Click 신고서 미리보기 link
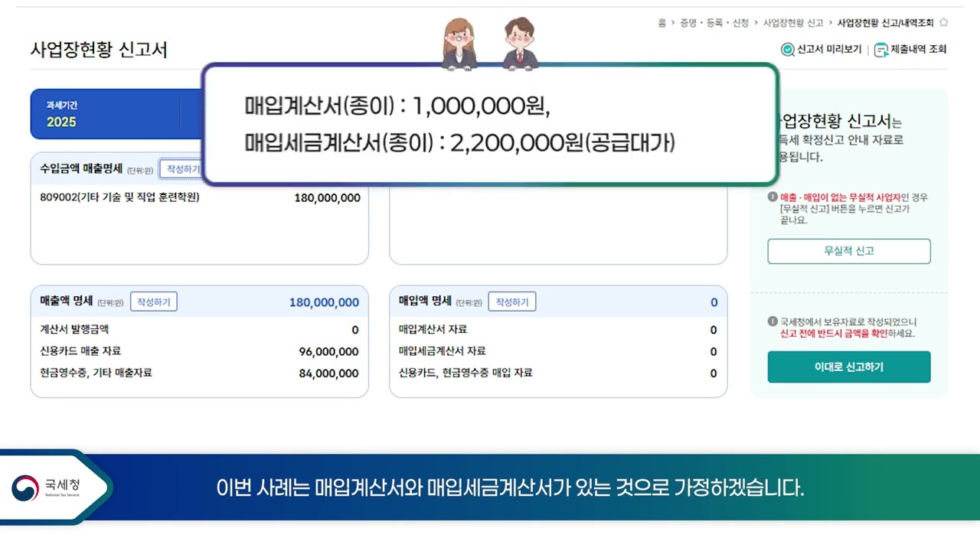Viewport: 980px width, 551px height. click(x=829, y=50)
